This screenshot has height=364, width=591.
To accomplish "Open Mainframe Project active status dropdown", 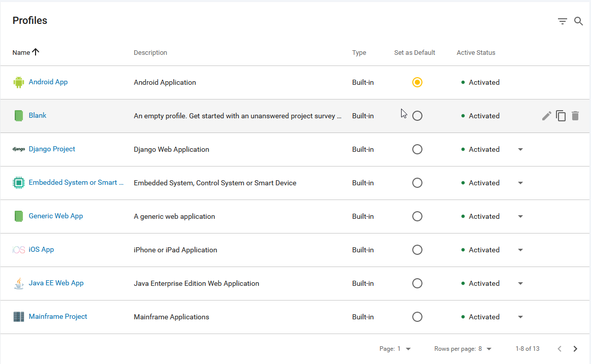I will point(520,317).
